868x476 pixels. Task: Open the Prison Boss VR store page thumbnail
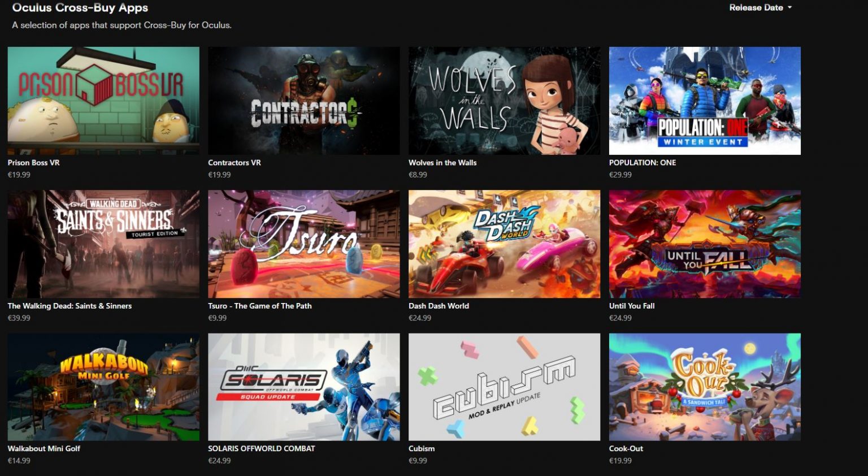pyautogui.click(x=103, y=101)
